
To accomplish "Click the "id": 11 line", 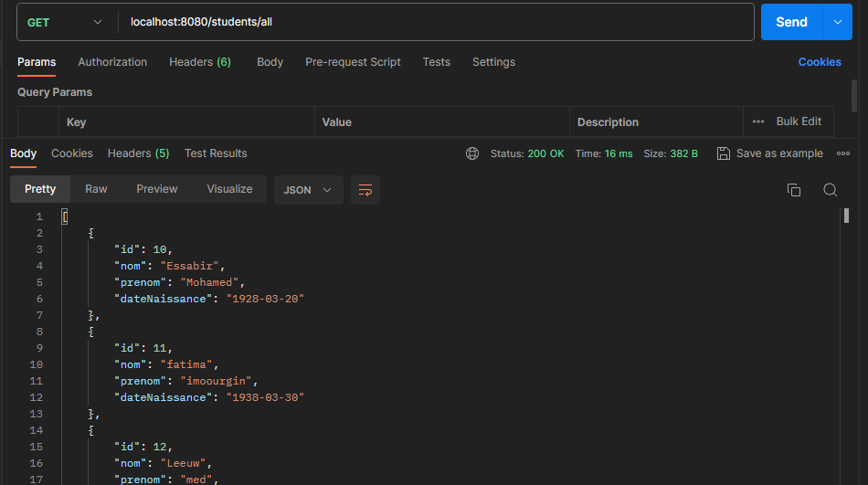I will point(143,348).
